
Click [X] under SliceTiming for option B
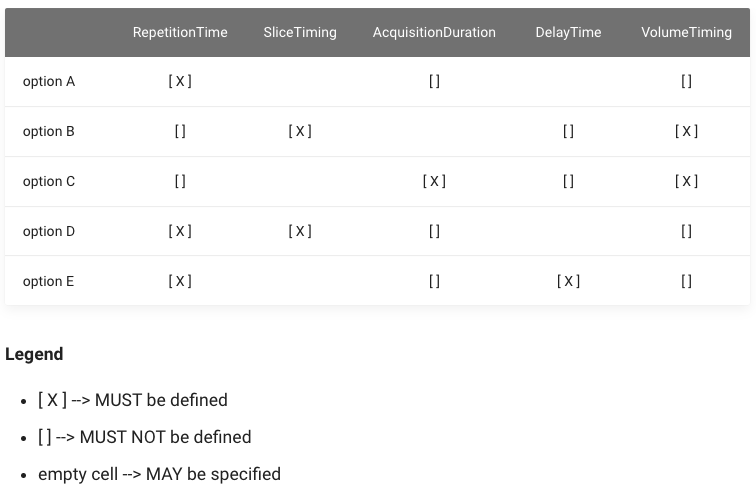pos(300,131)
